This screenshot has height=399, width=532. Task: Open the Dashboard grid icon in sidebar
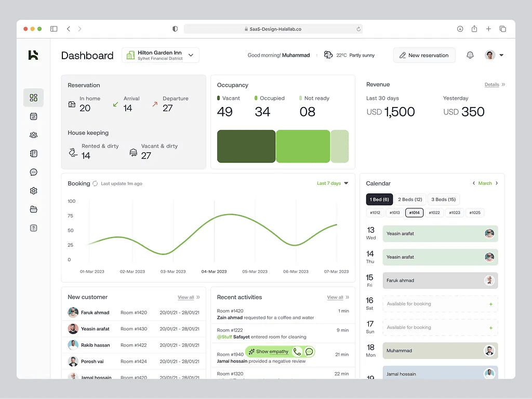[x=33, y=97]
